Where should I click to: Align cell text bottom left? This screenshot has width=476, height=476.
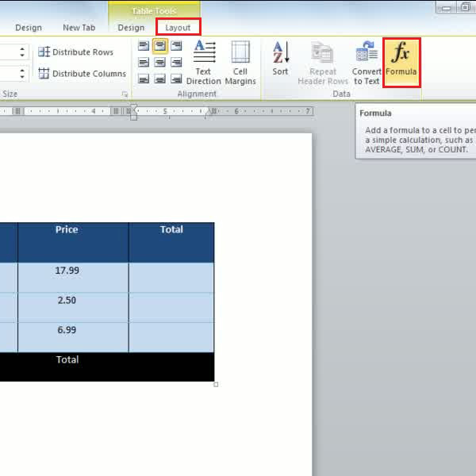point(144,79)
